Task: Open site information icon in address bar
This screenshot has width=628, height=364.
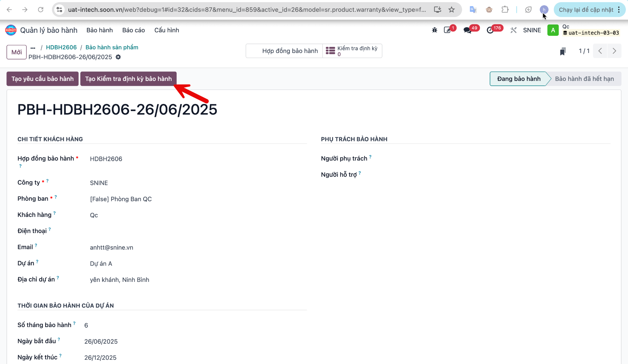Action: (59, 10)
